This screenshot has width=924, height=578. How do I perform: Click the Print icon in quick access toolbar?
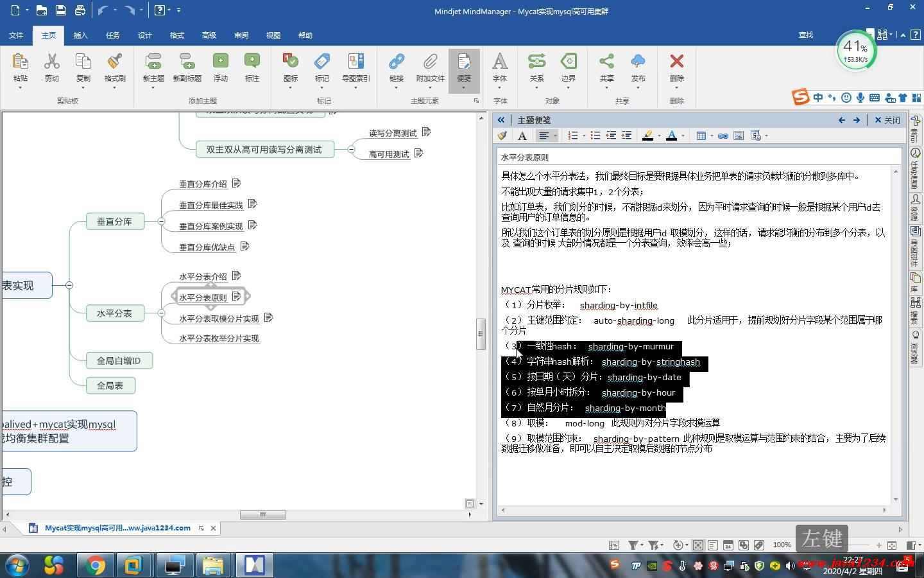pos(80,10)
